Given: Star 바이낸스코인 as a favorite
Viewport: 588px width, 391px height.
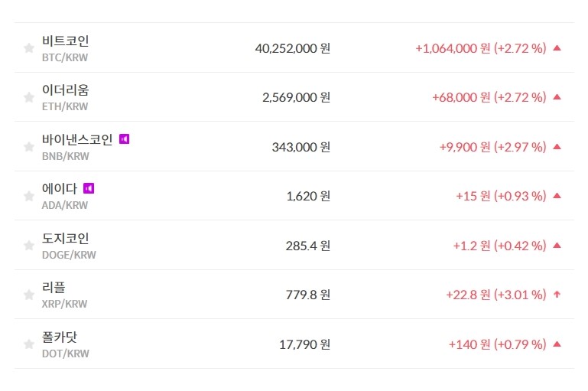Looking at the screenshot, I should point(29,147).
